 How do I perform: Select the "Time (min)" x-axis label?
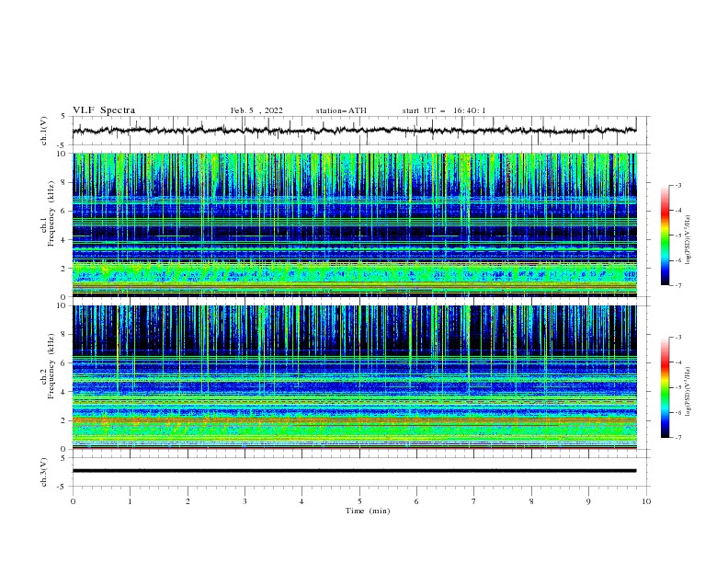[368, 511]
